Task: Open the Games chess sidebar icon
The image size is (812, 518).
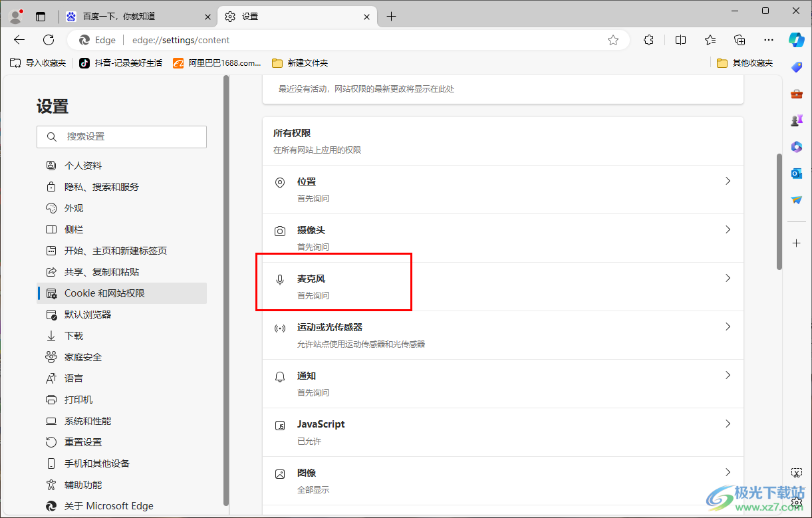Action: click(x=796, y=120)
